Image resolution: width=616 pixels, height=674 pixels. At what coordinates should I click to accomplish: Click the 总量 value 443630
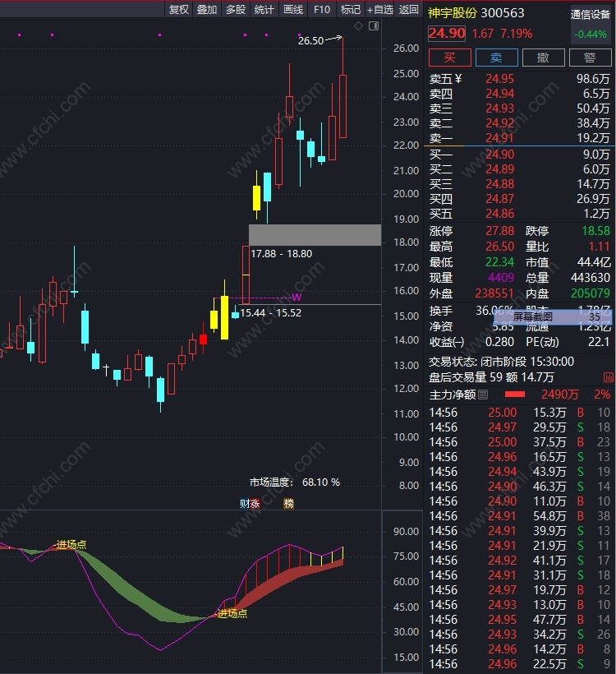point(591,278)
